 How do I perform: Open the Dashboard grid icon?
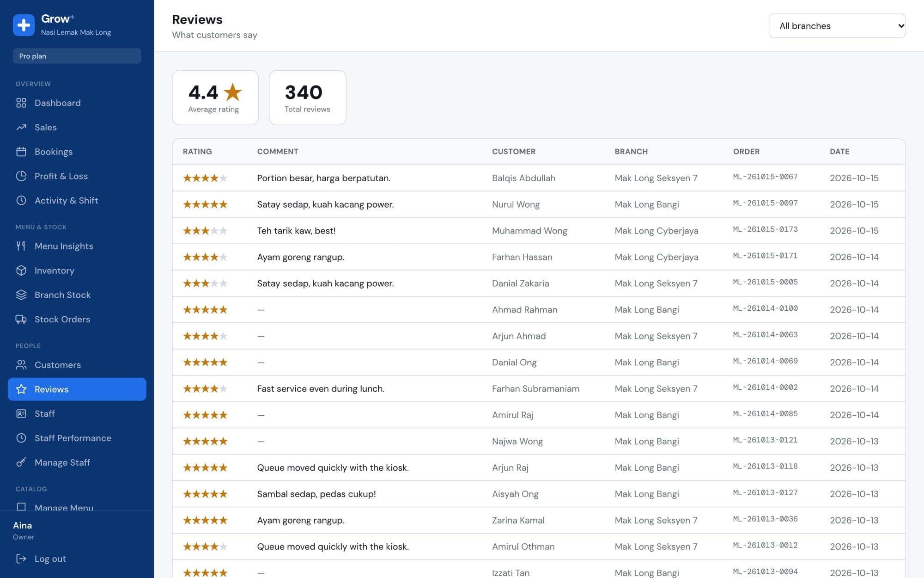click(x=21, y=103)
